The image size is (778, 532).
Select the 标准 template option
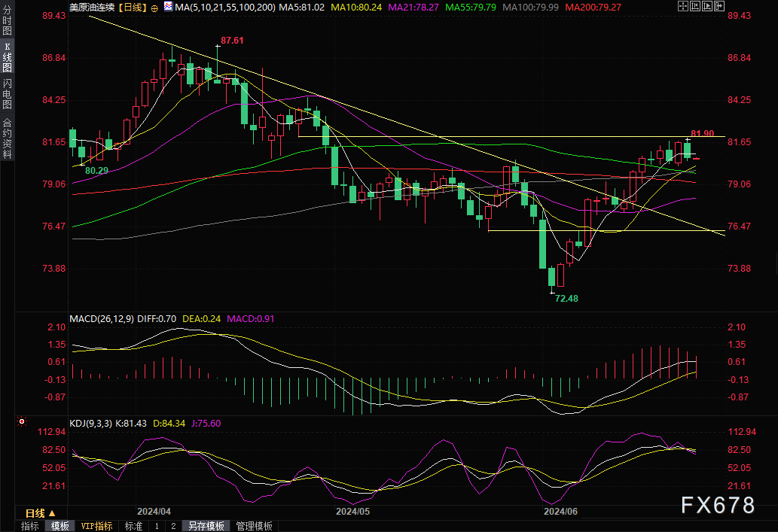click(x=133, y=526)
